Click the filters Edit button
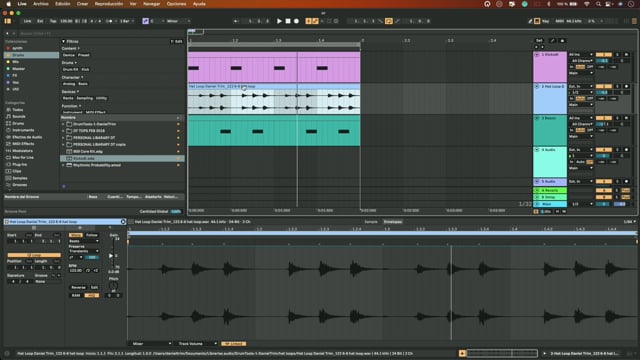This screenshot has width=640, height=360. [x=177, y=41]
